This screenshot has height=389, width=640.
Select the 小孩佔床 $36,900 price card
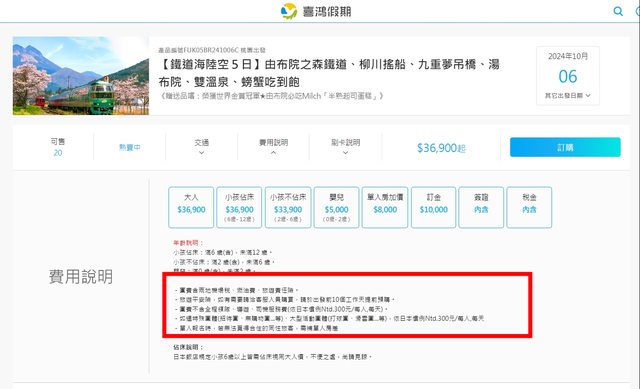239,207
